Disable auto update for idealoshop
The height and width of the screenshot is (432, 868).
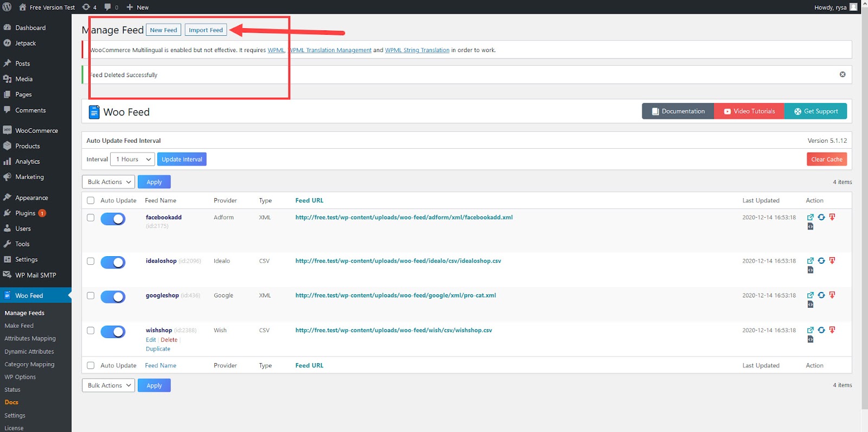113,262
